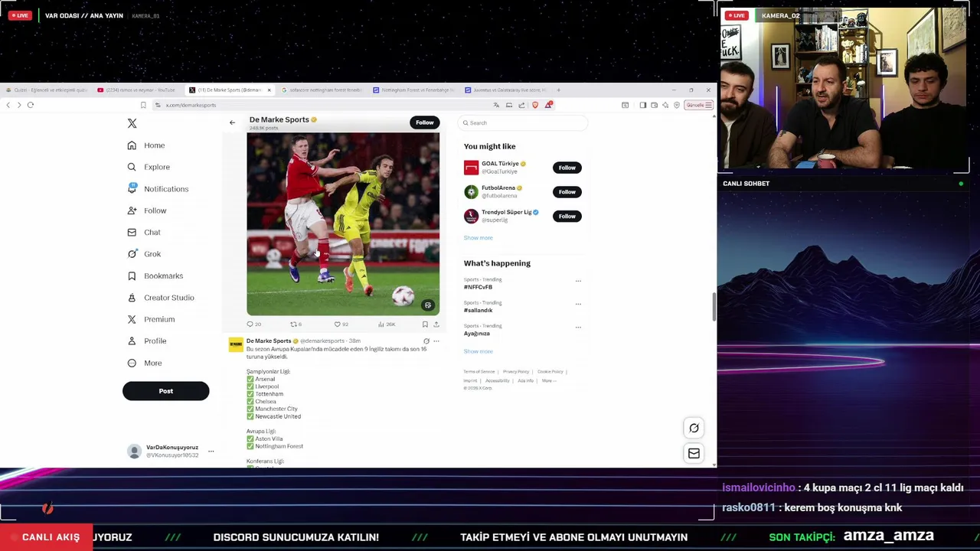Viewport: 980px width, 551px height.
Task: Follow Trendyol Süper Lig
Action: point(567,217)
